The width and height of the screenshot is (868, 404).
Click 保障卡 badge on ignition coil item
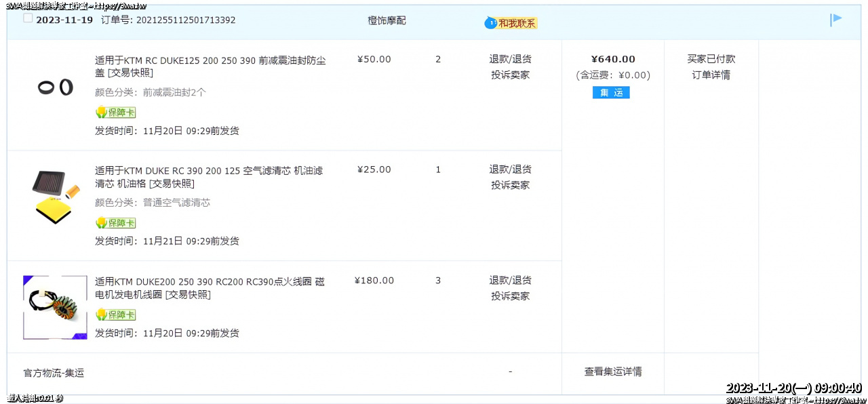[115, 315]
